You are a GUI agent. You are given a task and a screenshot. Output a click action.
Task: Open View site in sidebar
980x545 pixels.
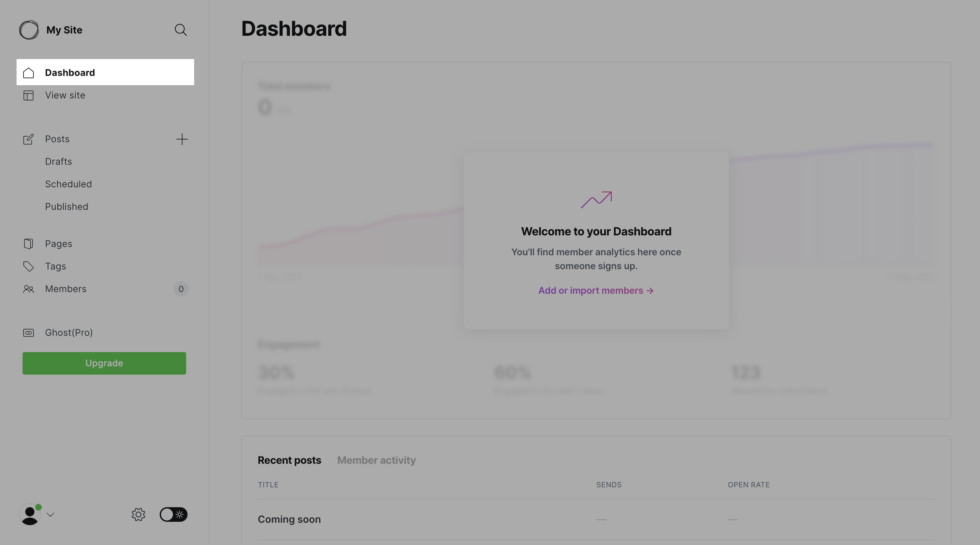point(65,95)
